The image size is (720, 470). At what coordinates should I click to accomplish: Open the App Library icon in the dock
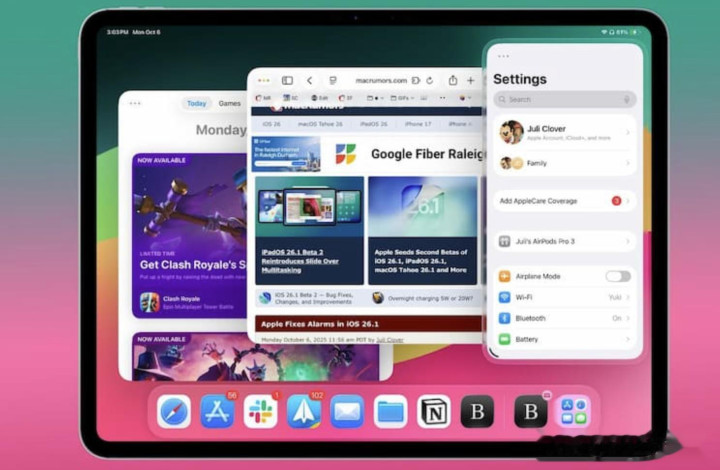point(574,412)
